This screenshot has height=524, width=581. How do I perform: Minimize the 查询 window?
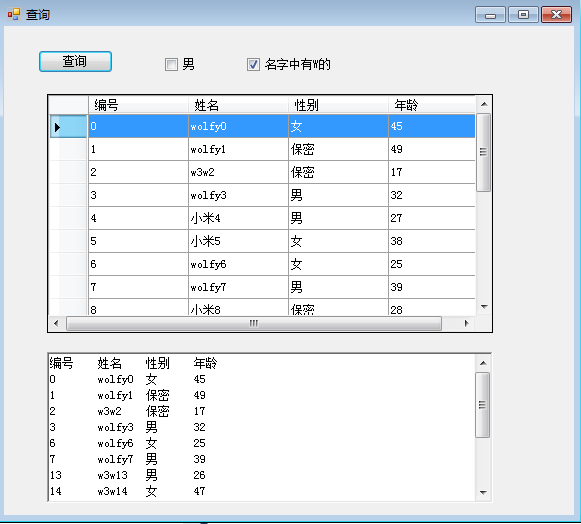point(490,15)
